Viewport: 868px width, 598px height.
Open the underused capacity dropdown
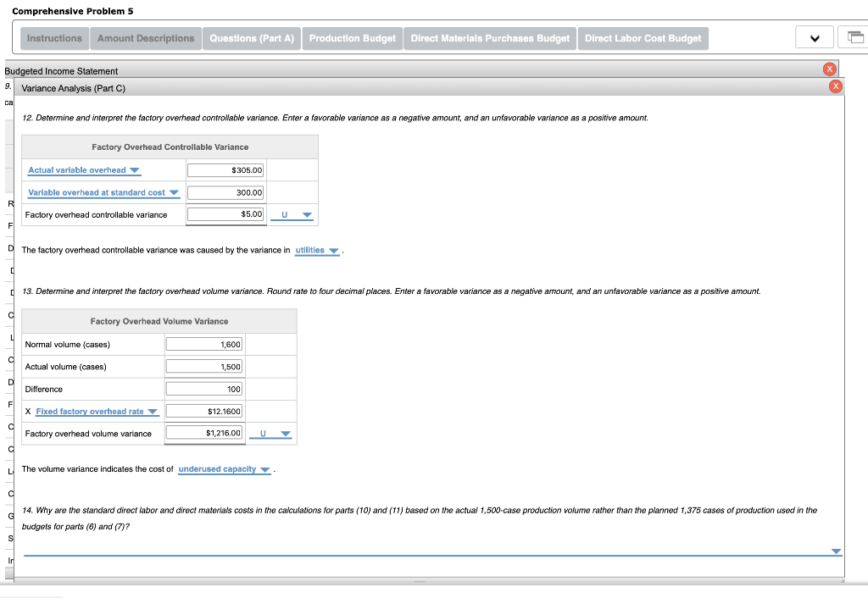pos(223,468)
